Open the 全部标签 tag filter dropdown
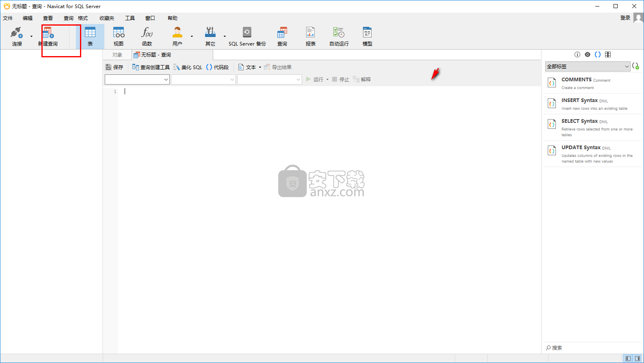644x363 pixels. point(588,66)
